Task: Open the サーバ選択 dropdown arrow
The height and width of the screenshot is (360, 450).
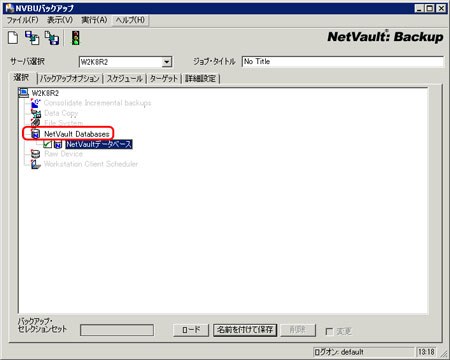Action: (x=166, y=62)
